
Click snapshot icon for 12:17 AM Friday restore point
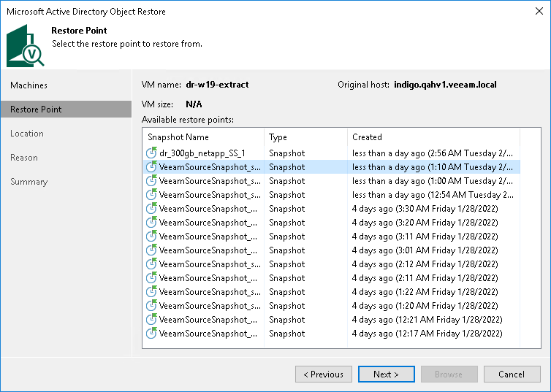pyautogui.click(x=152, y=334)
